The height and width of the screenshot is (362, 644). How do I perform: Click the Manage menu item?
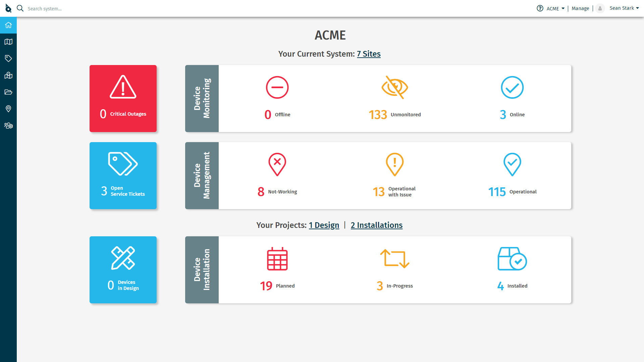click(x=580, y=8)
